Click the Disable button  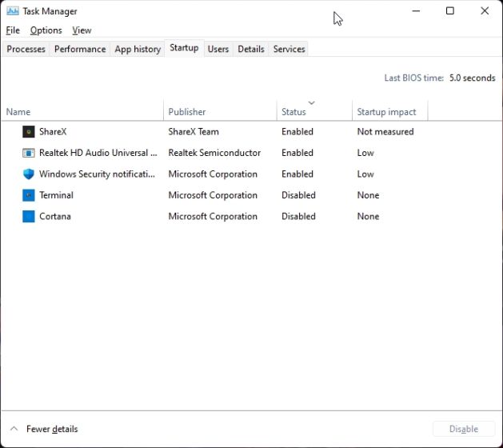(464, 429)
